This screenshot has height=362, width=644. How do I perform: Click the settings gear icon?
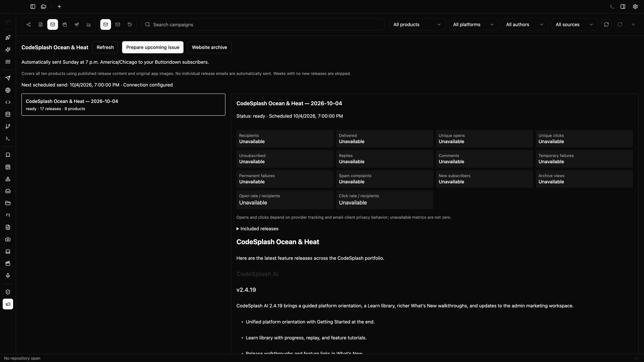coord(635,7)
